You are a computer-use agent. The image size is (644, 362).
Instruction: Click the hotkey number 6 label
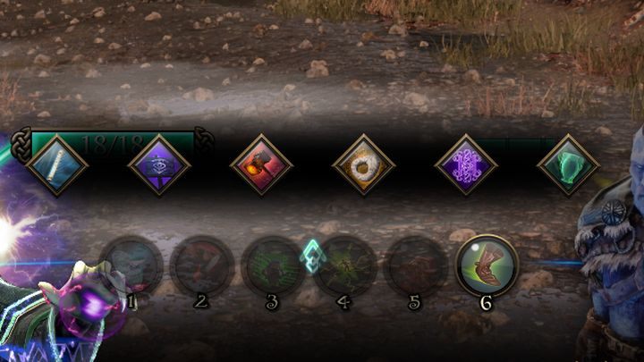486,304
